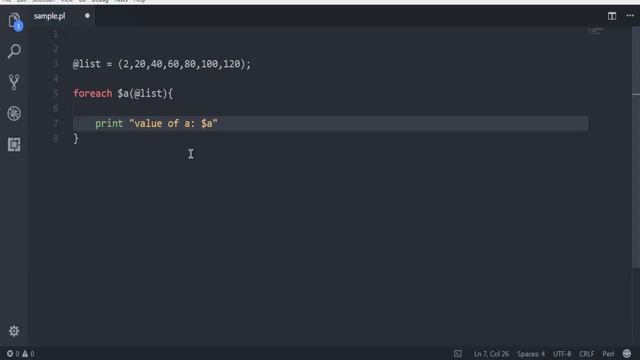Viewport: 640px width, 360px height.
Task: Click the editor vertical scrollbar
Action: tap(636, 147)
